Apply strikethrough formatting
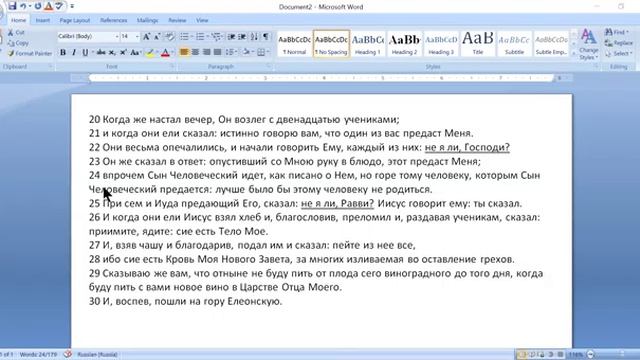This screenshot has height=360, width=640. click(x=101, y=52)
